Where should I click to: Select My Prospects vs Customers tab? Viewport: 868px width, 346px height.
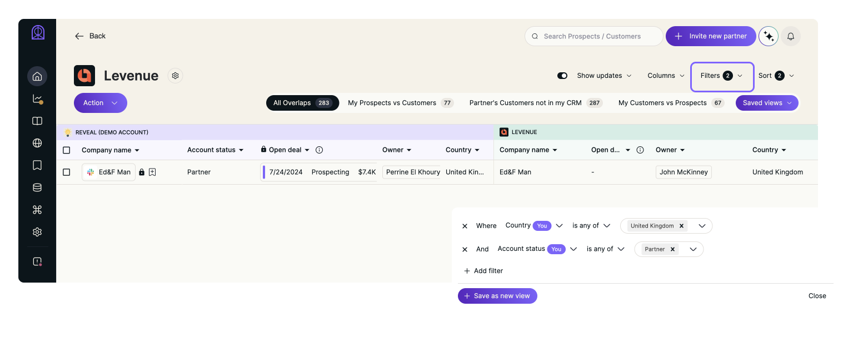click(400, 103)
